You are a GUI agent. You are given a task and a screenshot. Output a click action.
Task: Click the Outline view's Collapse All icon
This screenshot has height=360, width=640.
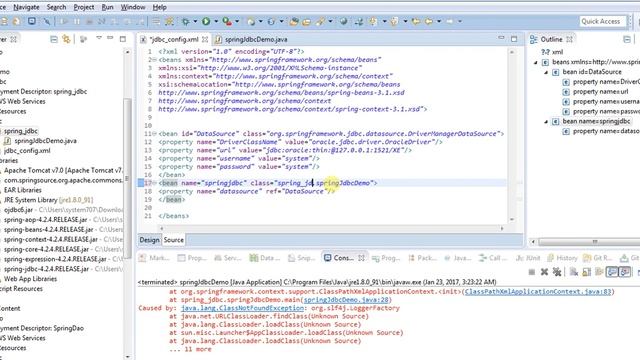pos(627,39)
